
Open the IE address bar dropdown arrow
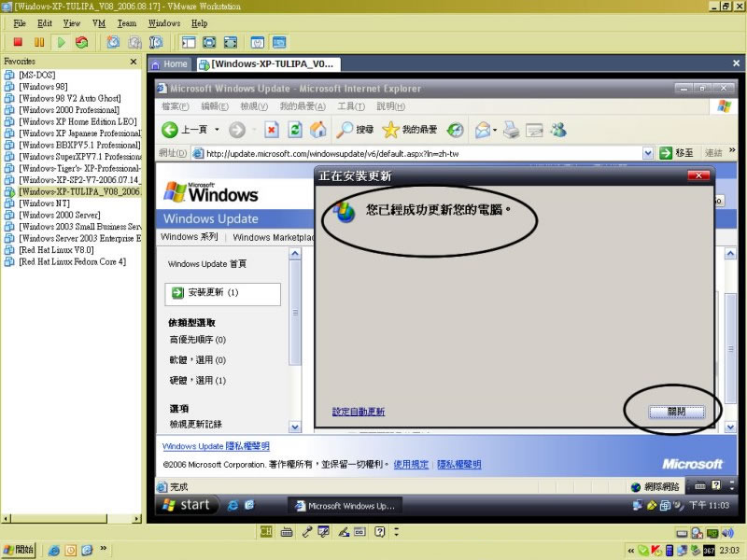(x=647, y=153)
